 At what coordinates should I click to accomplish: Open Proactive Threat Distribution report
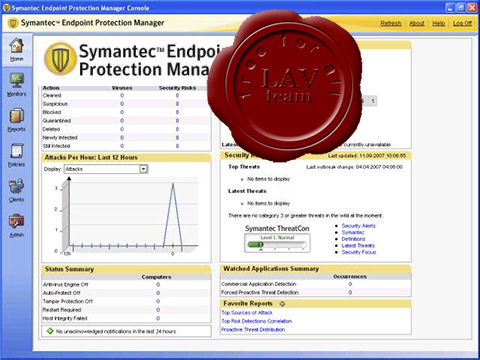point(253,329)
